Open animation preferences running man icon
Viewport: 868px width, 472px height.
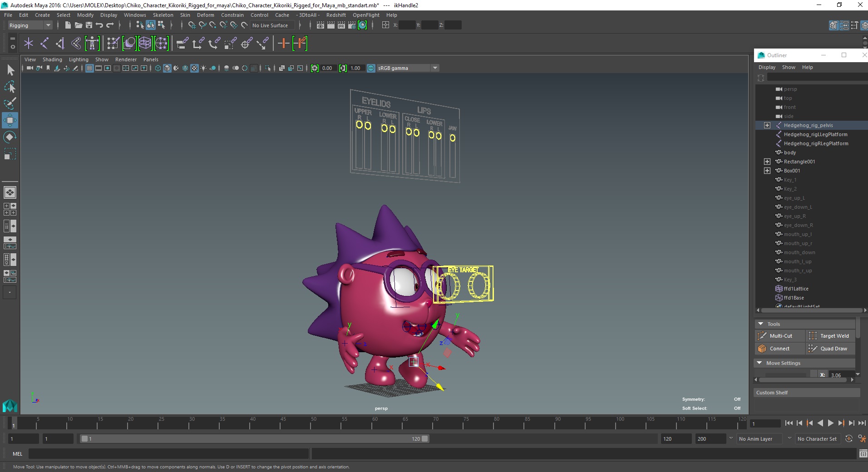pos(862,439)
